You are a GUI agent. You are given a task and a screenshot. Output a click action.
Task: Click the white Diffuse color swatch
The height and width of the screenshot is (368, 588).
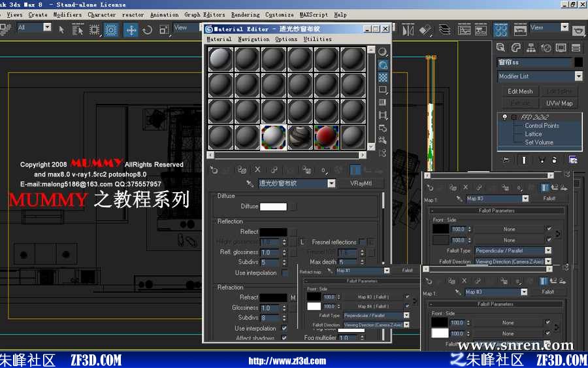coord(273,207)
